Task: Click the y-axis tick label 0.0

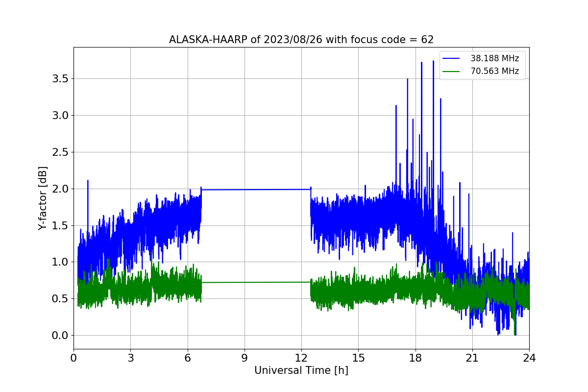Action: pyautogui.click(x=60, y=336)
